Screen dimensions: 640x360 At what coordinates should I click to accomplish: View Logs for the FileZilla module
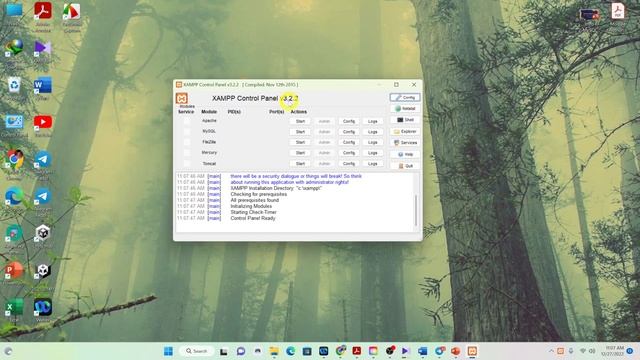tap(373, 142)
